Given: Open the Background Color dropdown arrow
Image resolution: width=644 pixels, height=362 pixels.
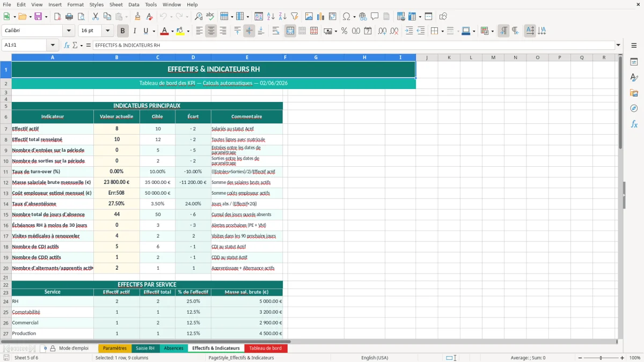Looking at the screenshot, I should pos(188,31).
